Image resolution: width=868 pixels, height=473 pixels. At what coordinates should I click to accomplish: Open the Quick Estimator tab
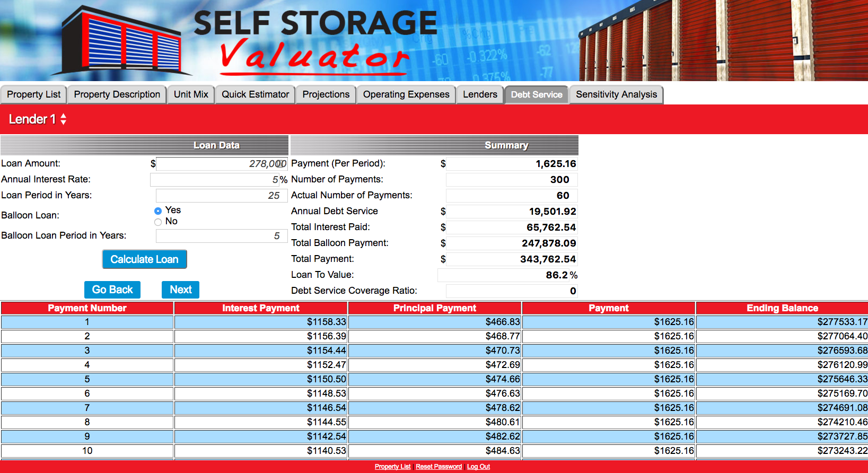click(x=255, y=94)
